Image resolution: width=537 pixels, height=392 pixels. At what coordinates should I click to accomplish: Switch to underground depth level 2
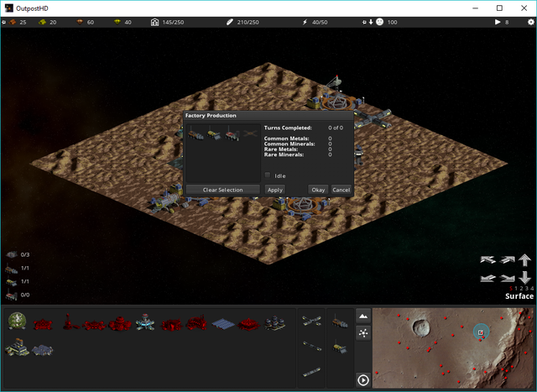[522, 289]
